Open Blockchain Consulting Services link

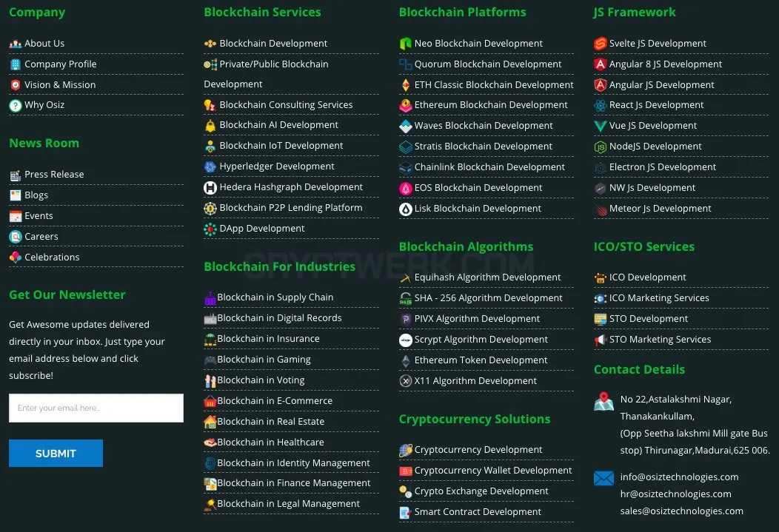point(286,105)
